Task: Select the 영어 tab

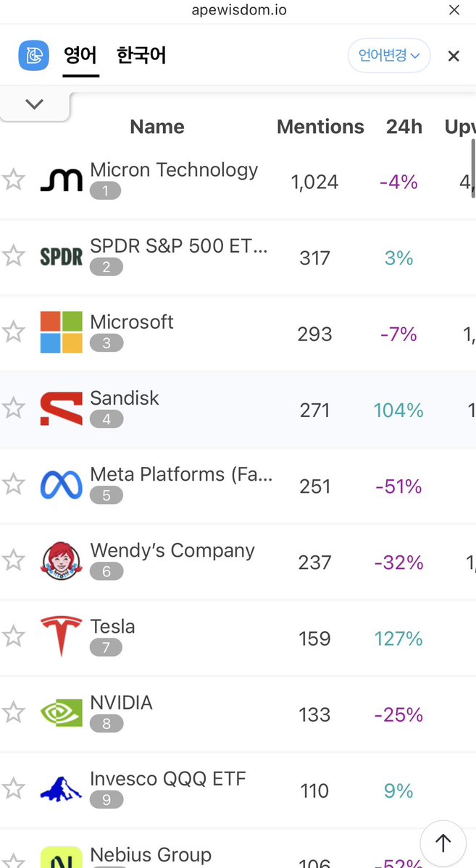Action: [81, 55]
